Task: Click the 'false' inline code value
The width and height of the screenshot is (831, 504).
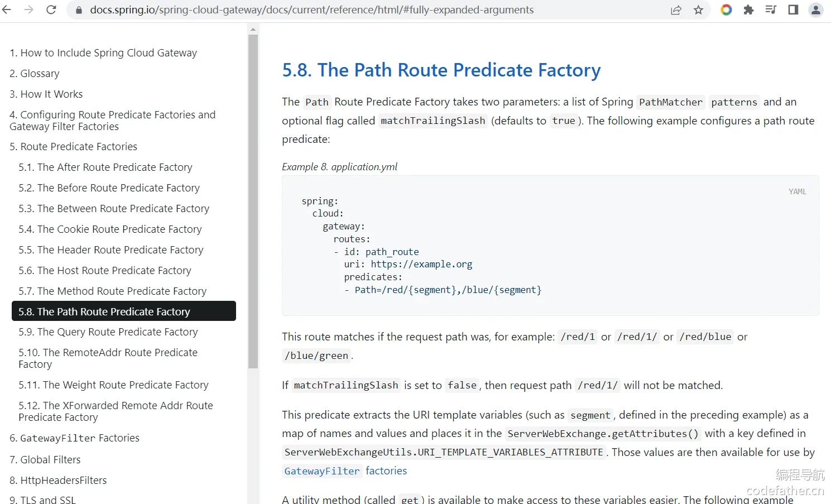Action: 462,385
